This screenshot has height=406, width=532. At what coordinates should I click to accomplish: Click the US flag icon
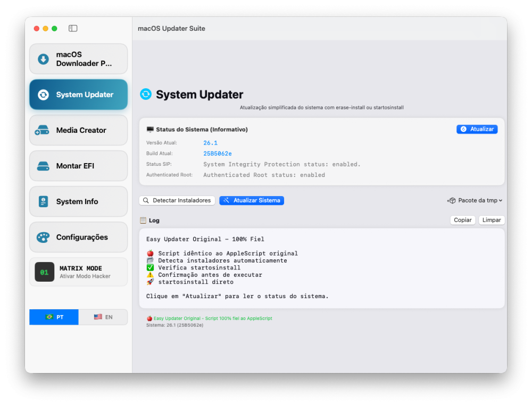coord(98,317)
